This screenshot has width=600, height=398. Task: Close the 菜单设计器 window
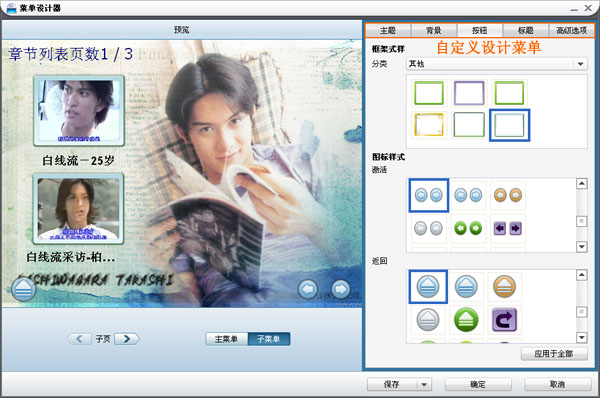click(x=588, y=8)
